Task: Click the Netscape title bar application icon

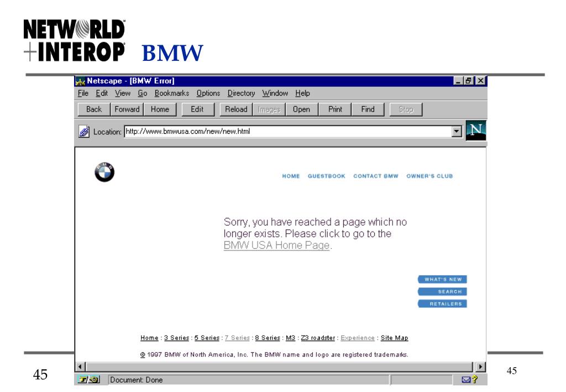Action: pyautogui.click(x=81, y=81)
